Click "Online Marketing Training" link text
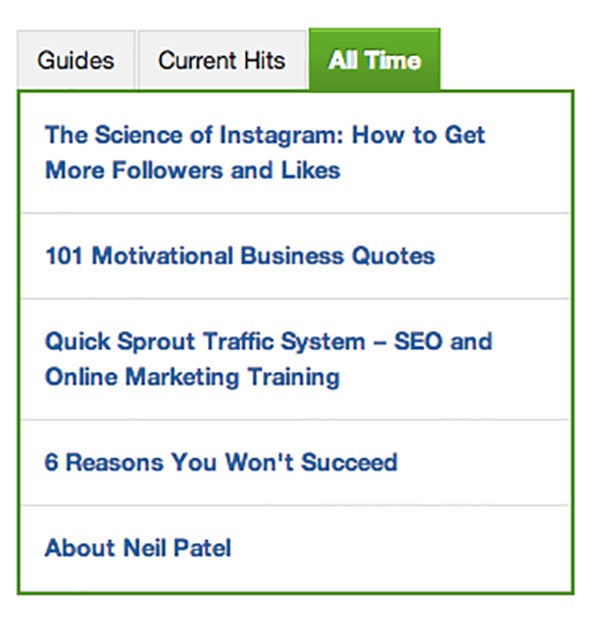 (x=192, y=377)
